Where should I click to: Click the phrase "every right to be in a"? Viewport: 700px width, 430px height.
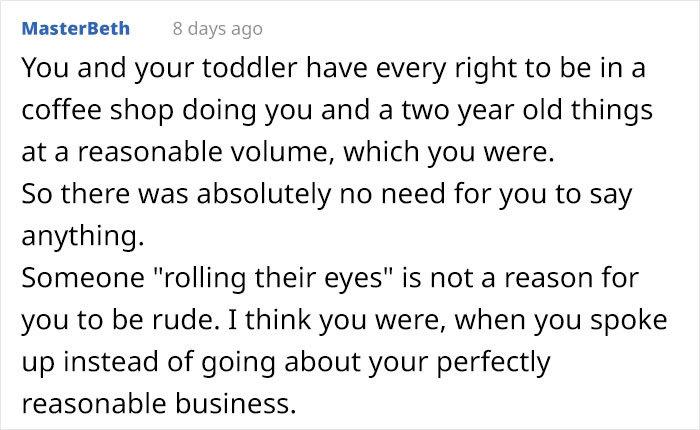point(511,68)
